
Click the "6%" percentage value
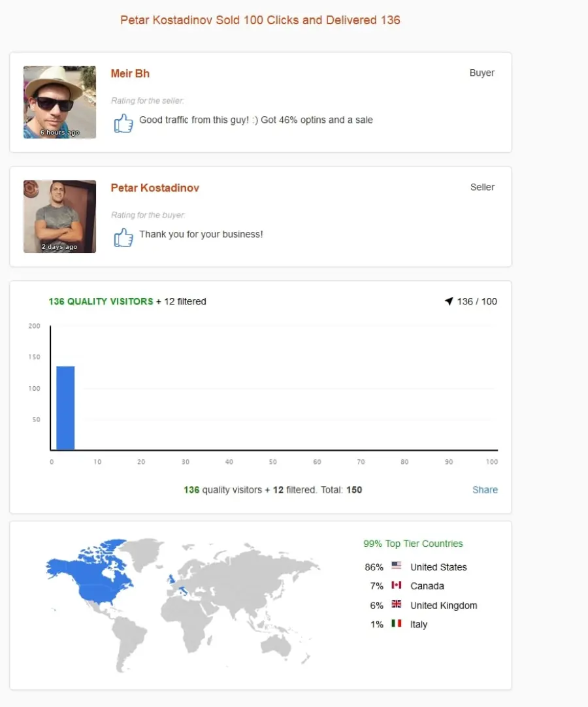tap(376, 606)
